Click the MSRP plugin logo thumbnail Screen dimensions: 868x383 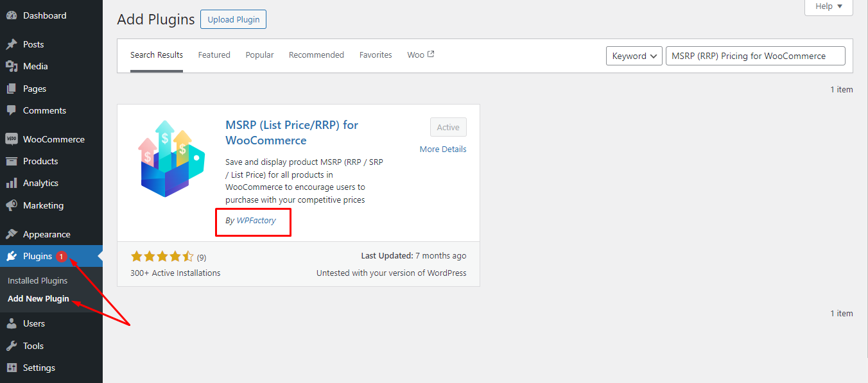(x=171, y=158)
